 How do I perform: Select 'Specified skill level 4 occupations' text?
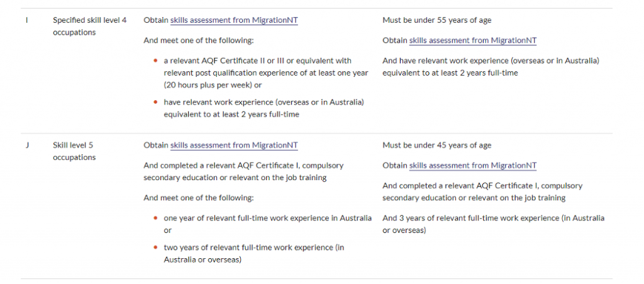89,26
